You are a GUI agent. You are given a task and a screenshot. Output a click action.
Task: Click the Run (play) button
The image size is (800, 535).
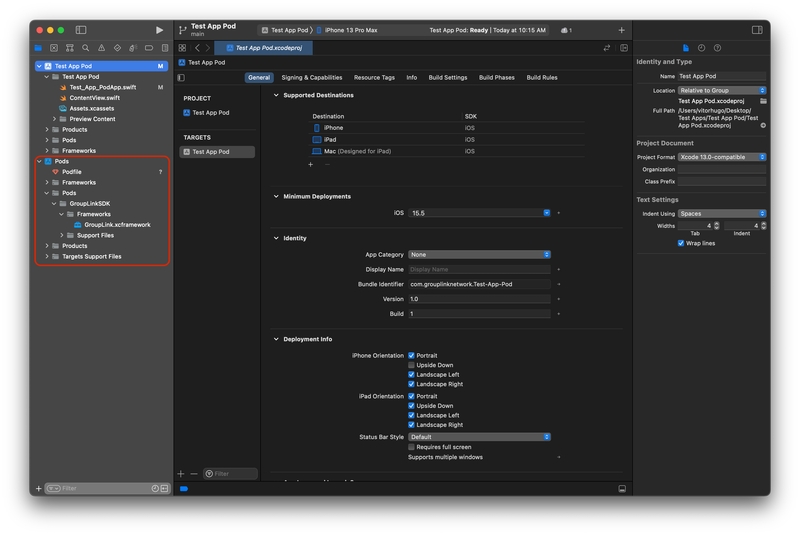click(x=159, y=30)
